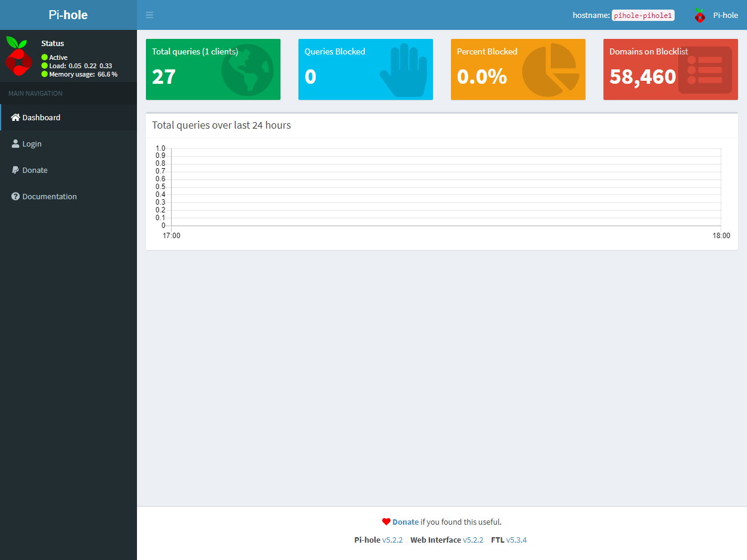Open Documentation from the sidebar
The height and width of the screenshot is (560, 747).
(x=68, y=196)
